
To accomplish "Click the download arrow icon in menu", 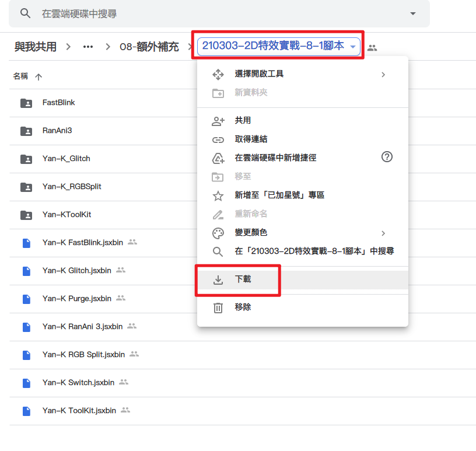I will (218, 279).
